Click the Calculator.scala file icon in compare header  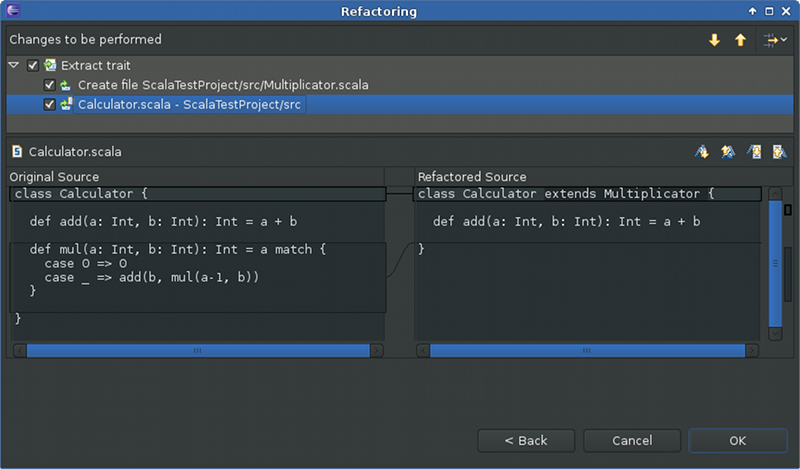[17, 152]
